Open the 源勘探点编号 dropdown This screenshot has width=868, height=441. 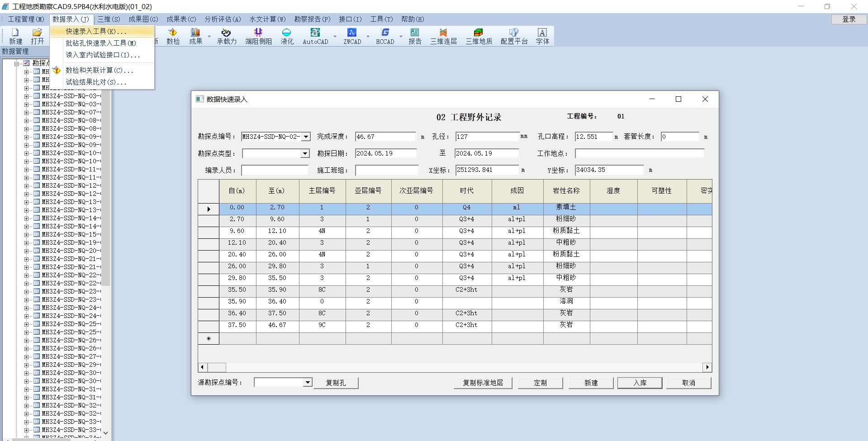click(308, 383)
